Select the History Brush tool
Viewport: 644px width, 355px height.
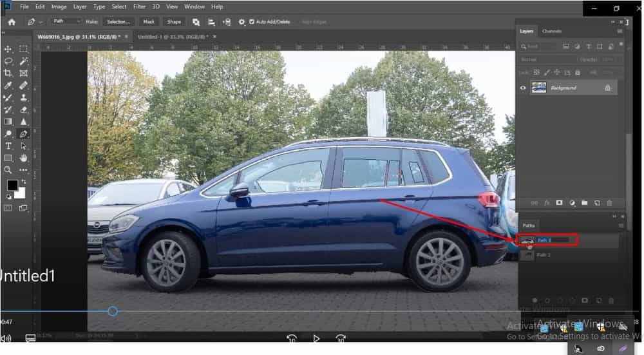8,110
